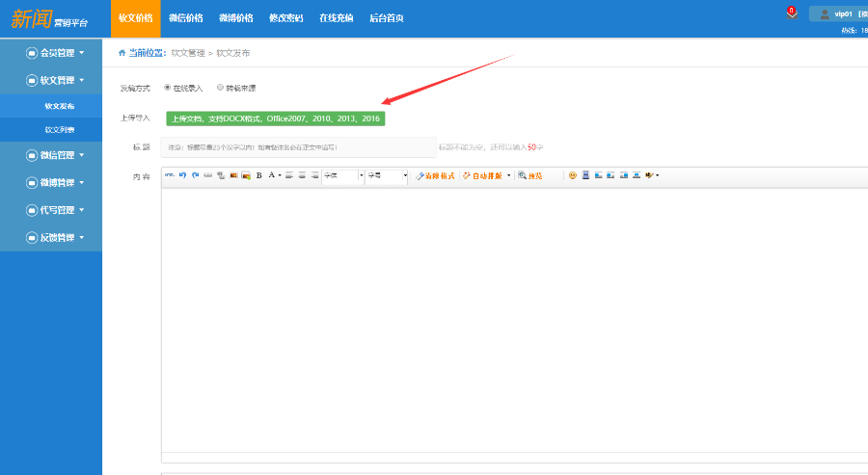Open 软文列表 in the sidebar
This screenshot has height=475, width=868.
60,129
